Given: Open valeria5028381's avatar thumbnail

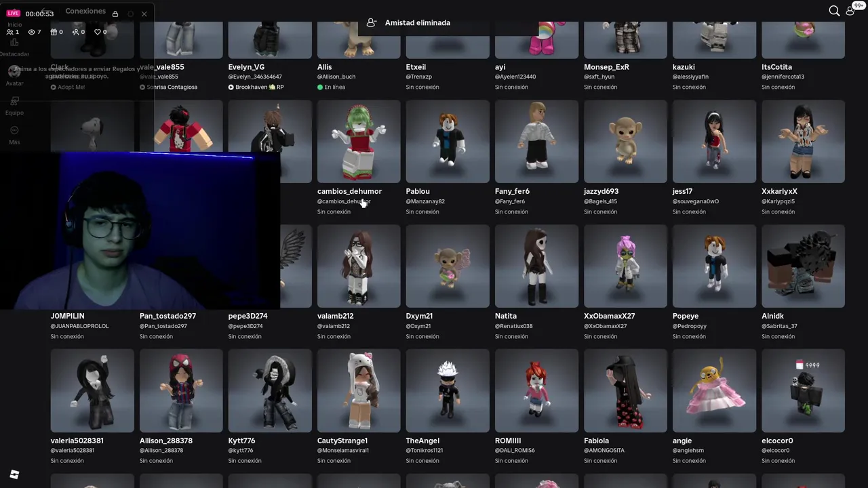Looking at the screenshot, I should pos(92,390).
